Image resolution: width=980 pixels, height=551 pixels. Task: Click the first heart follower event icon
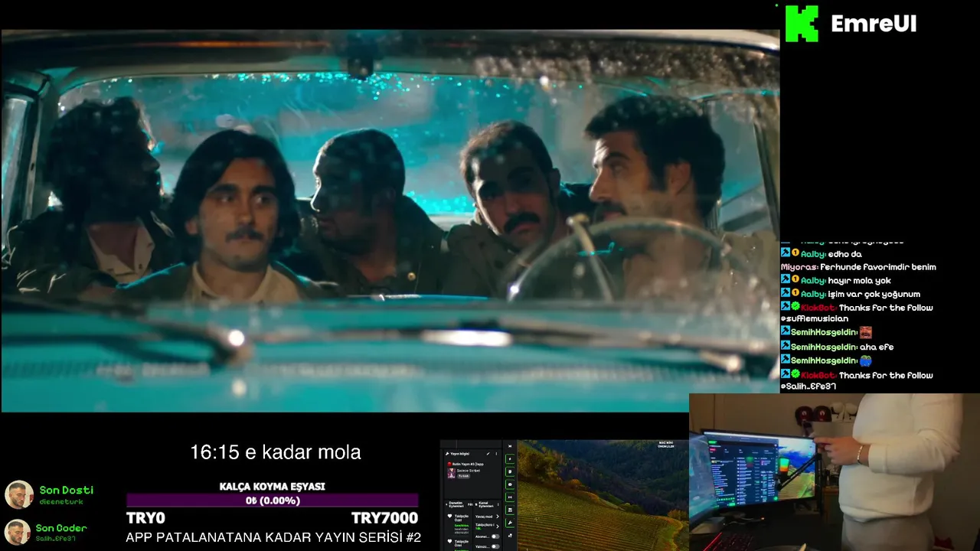click(449, 516)
